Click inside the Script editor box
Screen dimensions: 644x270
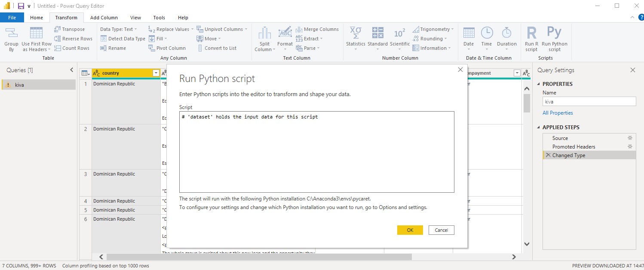317,152
